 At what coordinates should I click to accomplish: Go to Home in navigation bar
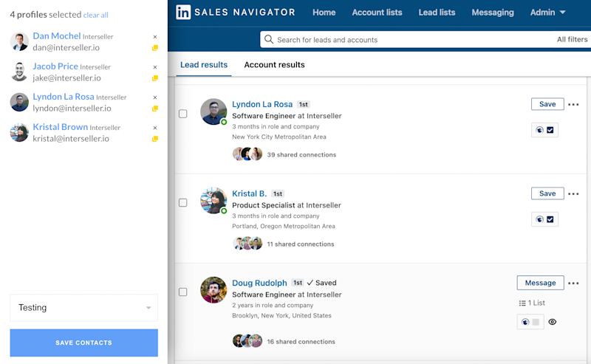pos(324,13)
